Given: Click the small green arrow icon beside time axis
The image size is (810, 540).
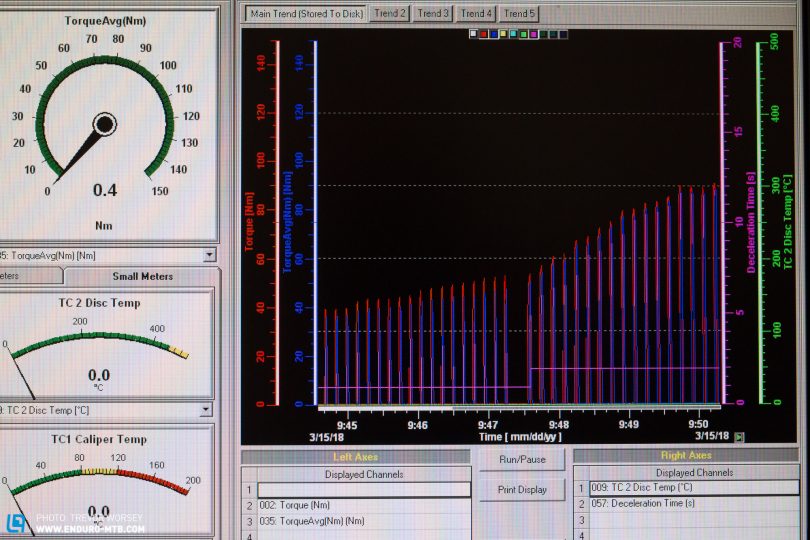Looking at the screenshot, I should pyautogui.click(x=739, y=436).
